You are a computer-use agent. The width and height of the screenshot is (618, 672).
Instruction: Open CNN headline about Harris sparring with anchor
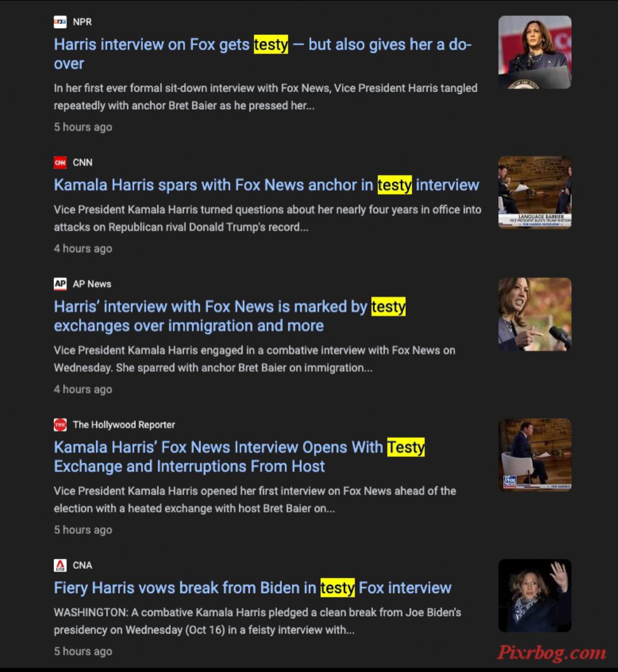(266, 185)
